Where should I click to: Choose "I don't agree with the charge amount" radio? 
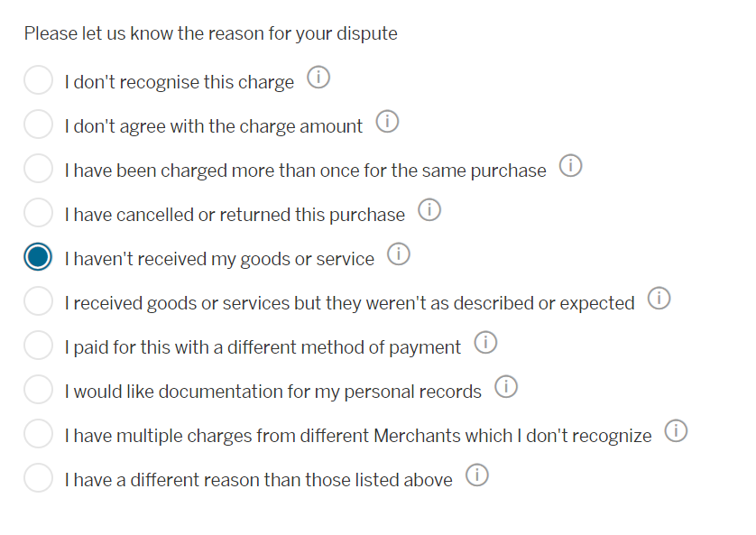pos(38,125)
